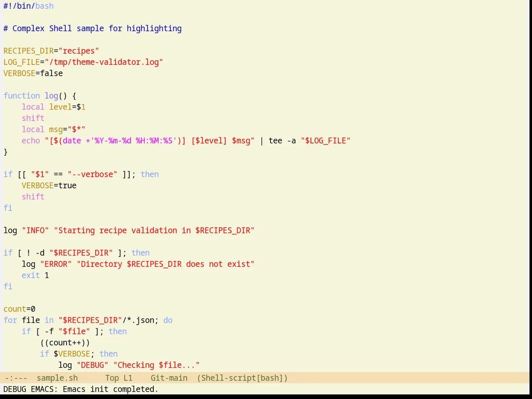Click the buffer status dashes in mode line
The image size is (532, 399).
click(x=16, y=378)
